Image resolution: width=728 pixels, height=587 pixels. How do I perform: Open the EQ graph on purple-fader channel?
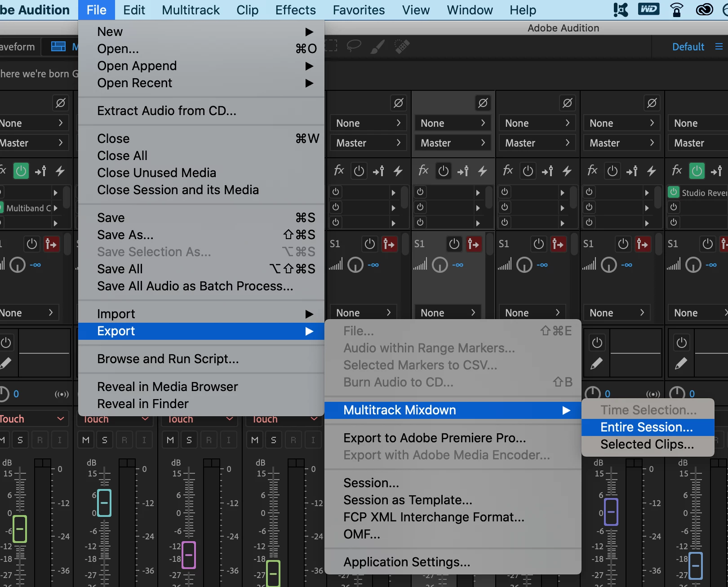635,353
